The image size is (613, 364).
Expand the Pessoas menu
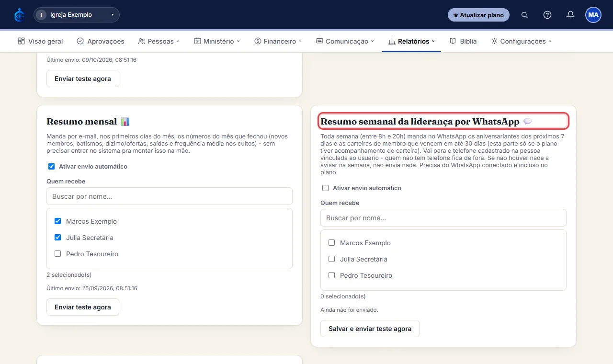click(159, 41)
